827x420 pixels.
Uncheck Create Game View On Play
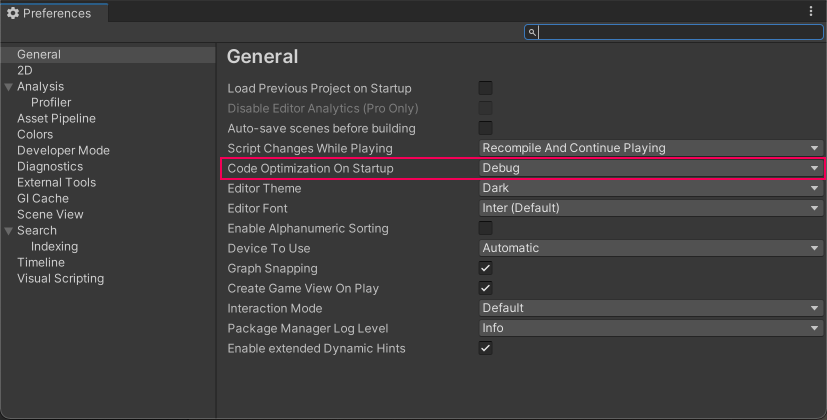[486, 288]
